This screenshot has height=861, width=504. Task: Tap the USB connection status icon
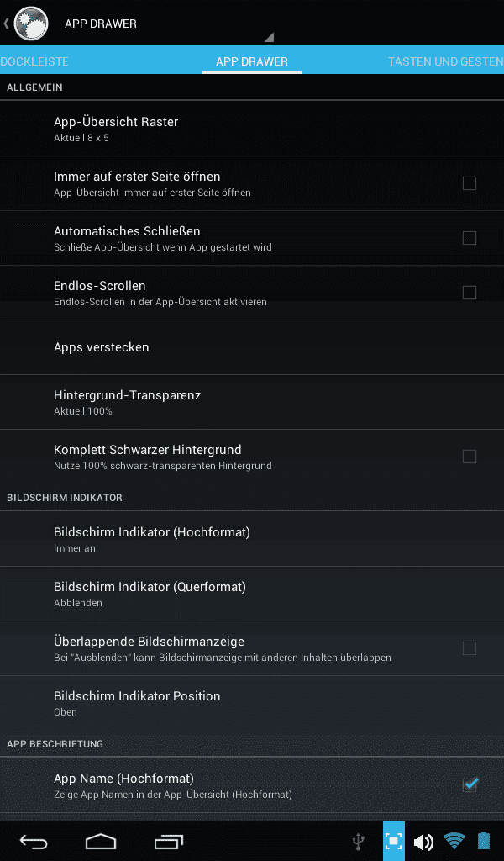coord(358,841)
